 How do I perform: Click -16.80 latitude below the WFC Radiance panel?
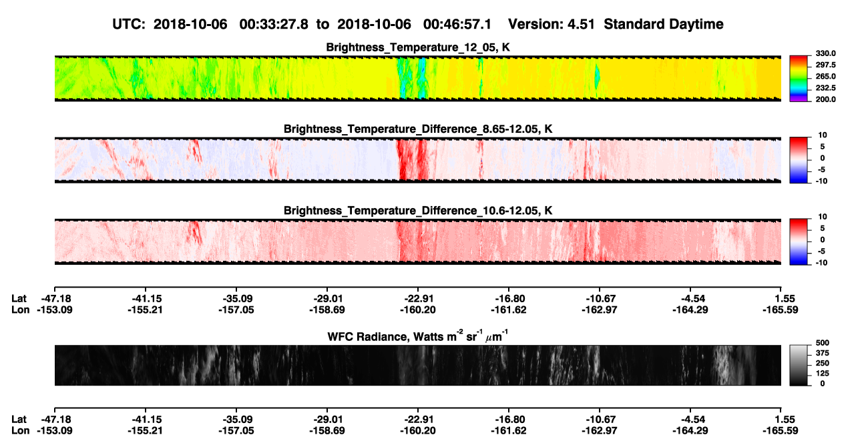tap(509, 419)
